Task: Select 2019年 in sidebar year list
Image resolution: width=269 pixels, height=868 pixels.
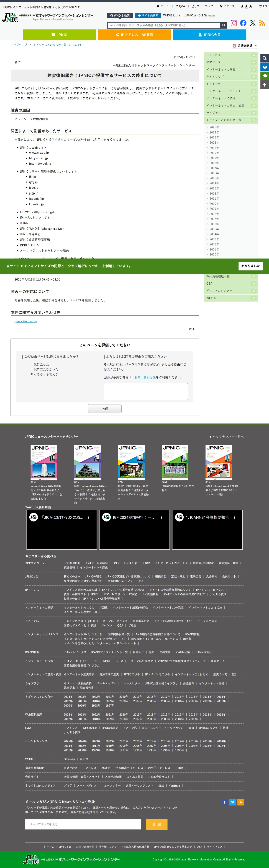Action: pos(214,158)
